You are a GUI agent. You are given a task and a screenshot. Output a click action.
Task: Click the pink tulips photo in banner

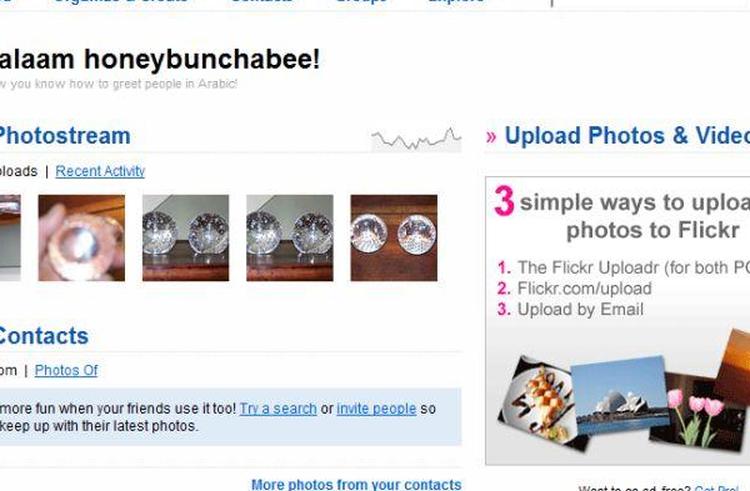[x=696, y=416]
